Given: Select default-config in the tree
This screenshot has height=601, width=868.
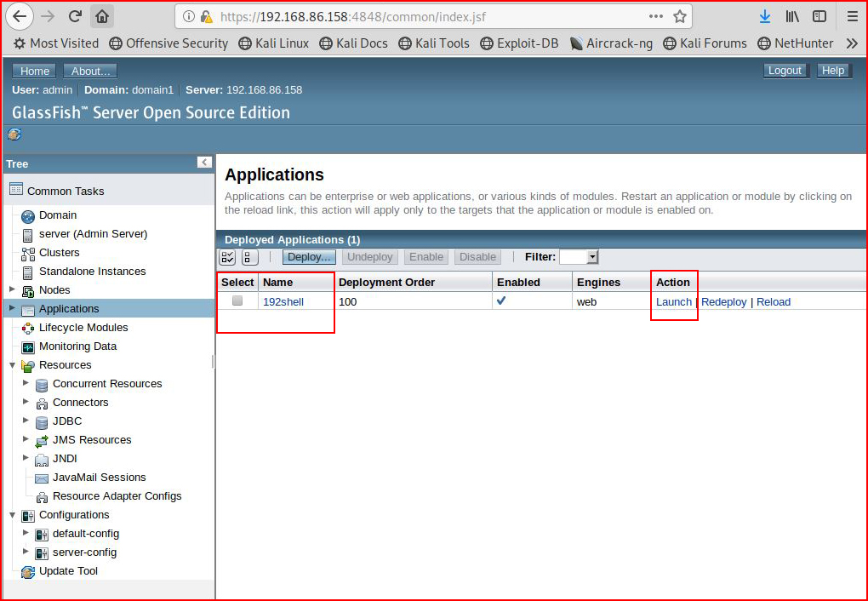Looking at the screenshot, I should 86,534.
